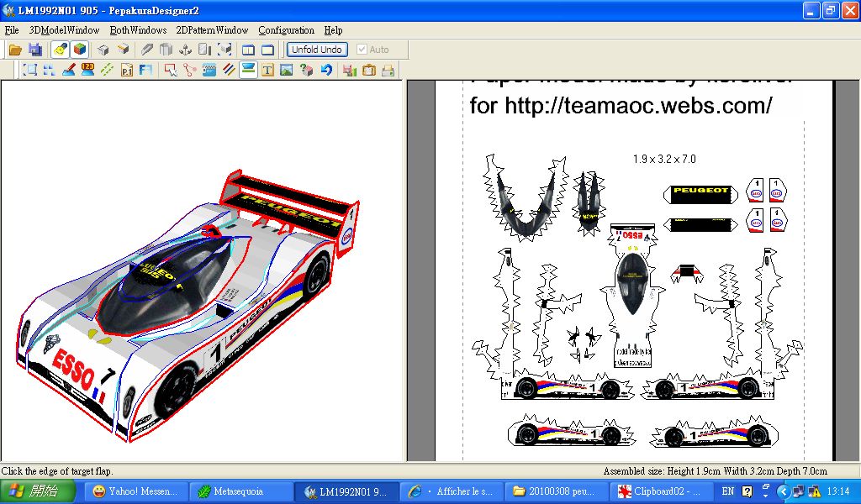Select the T text tool icon
This screenshot has width=861, height=504.
[x=267, y=70]
